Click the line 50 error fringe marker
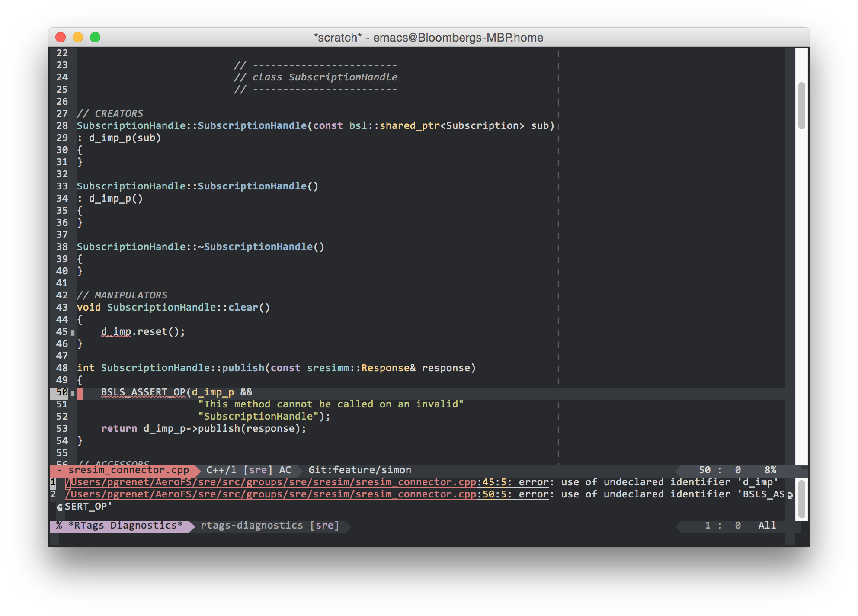This screenshot has height=616, width=858. pos(73,394)
